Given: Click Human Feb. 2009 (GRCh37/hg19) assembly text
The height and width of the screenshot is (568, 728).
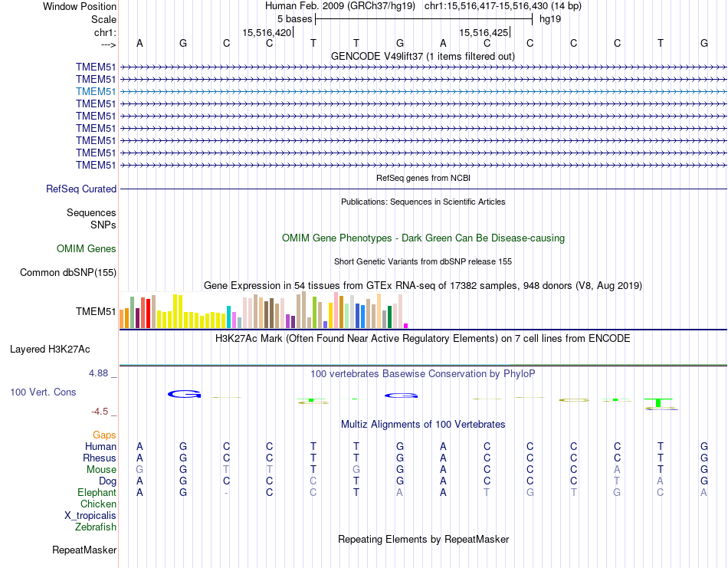Looking at the screenshot, I should click(342, 6).
